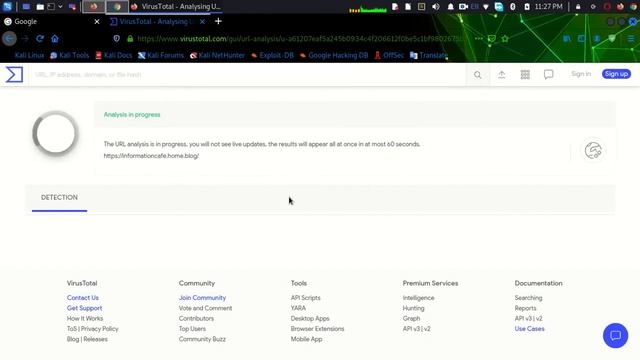
Task: Close the Google tab
Action: [97, 22]
